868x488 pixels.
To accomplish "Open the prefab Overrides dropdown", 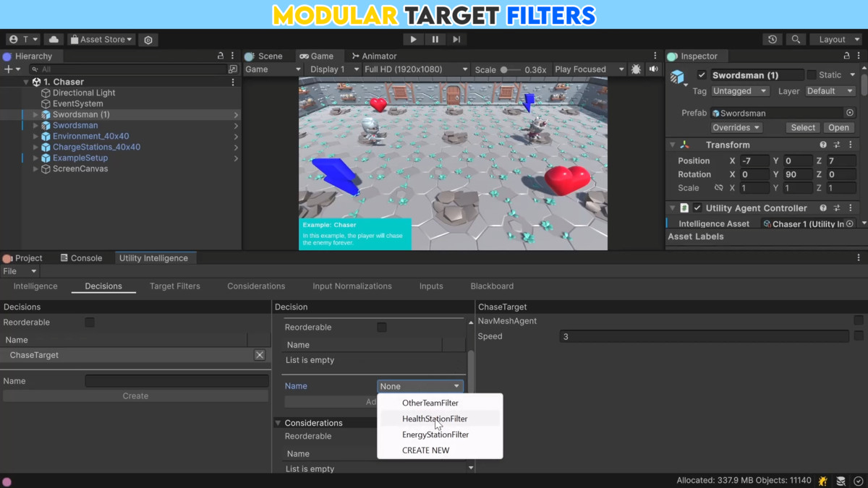I will 736,128.
